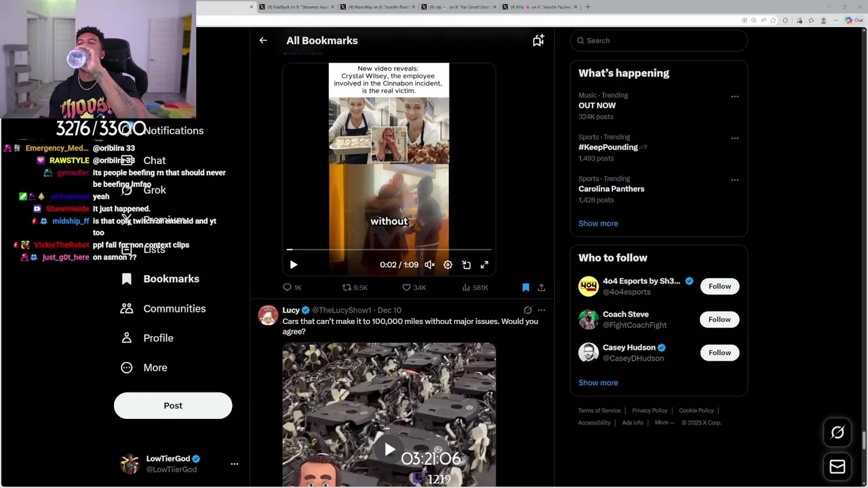Click the Post button
This screenshot has height=488, width=868.
pyautogui.click(x=173, y=405)
